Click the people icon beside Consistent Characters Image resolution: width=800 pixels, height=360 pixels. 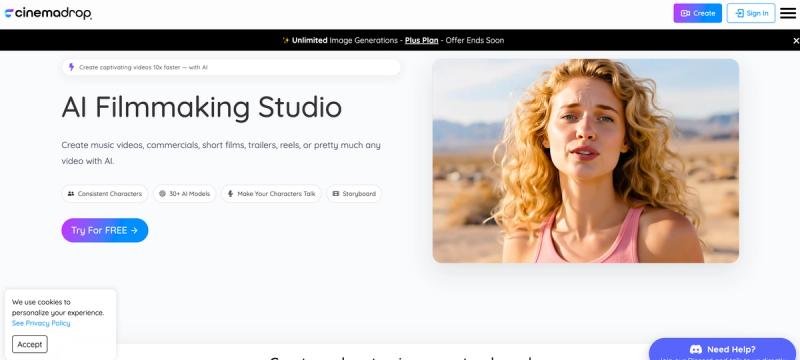[x=71, y=194]
